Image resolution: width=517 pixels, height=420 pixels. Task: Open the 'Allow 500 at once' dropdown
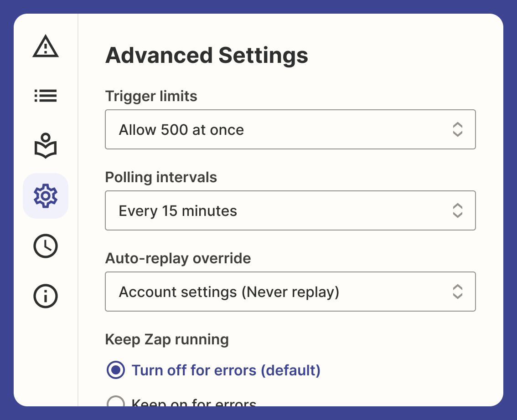290,129
